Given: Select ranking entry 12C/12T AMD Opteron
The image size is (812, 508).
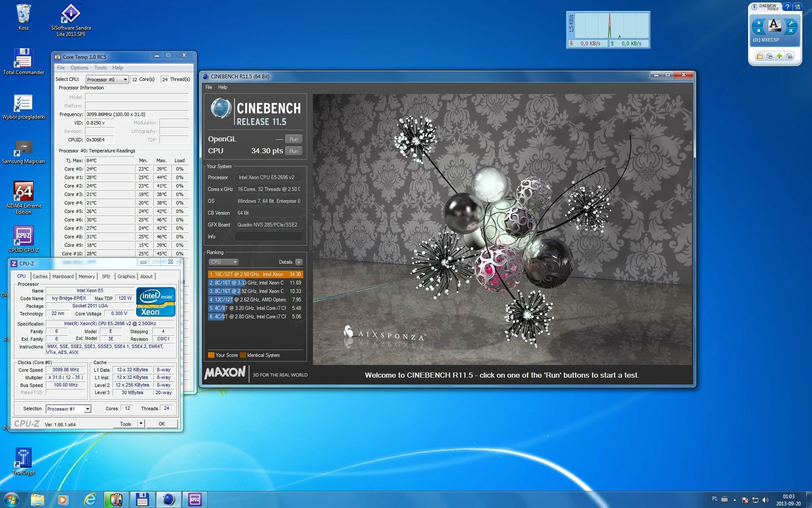Looking at the screenshot, I should (x=255, y=300).
